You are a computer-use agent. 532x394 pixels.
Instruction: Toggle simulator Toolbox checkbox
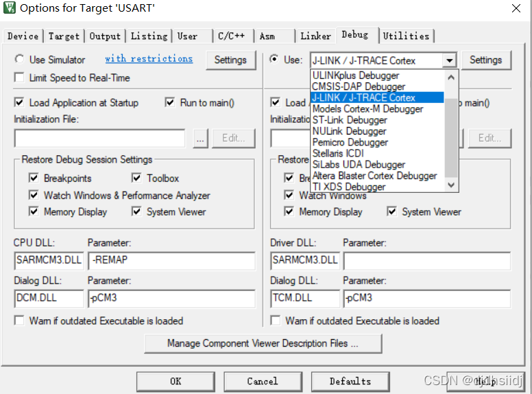136,178
